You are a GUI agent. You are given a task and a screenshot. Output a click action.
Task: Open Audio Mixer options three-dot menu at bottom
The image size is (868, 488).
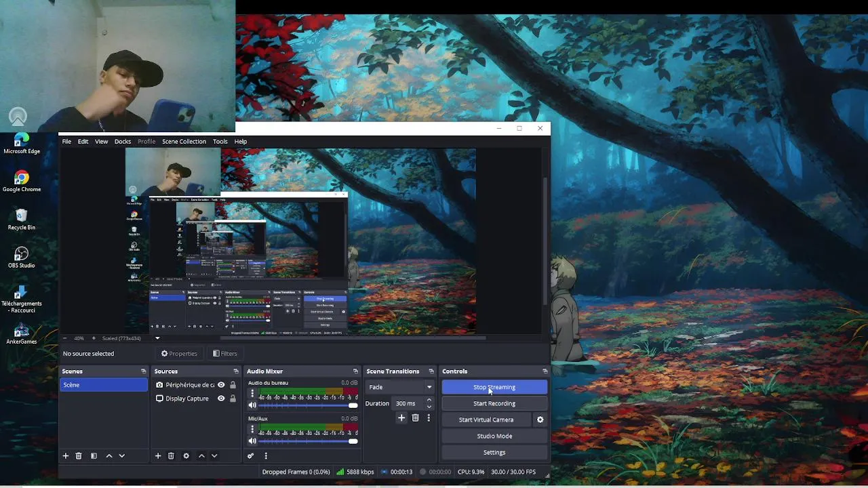point(266,456)
